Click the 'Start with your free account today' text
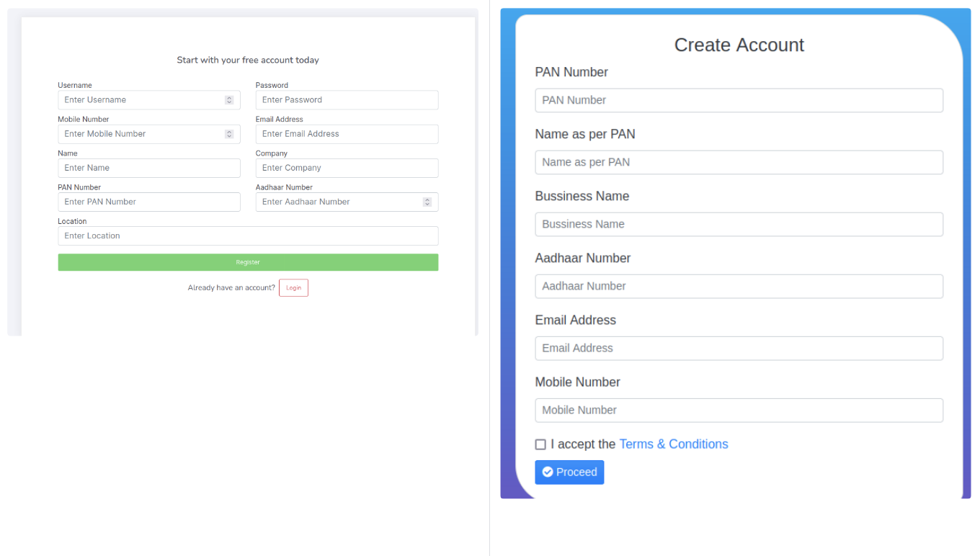980x556 pixels. [x=248, y=60]
